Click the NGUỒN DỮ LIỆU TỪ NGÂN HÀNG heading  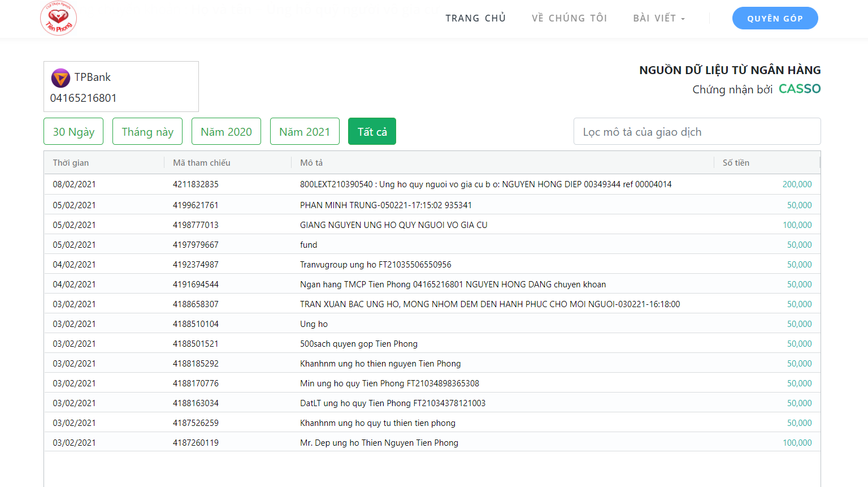click(730, 70)
